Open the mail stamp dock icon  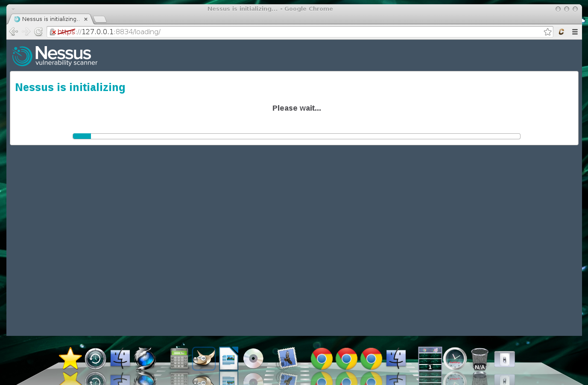(287, 358)
